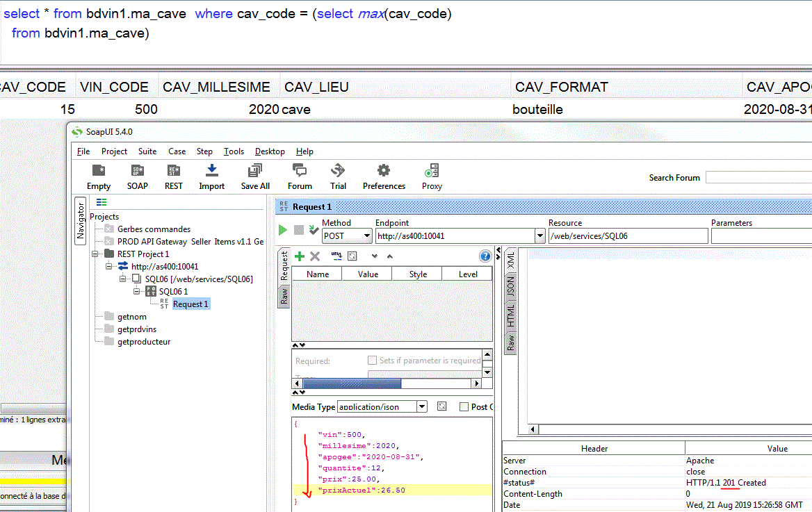Add assertion to TestCase icon
The image size is (812, 512).
(x=314, y=230)
